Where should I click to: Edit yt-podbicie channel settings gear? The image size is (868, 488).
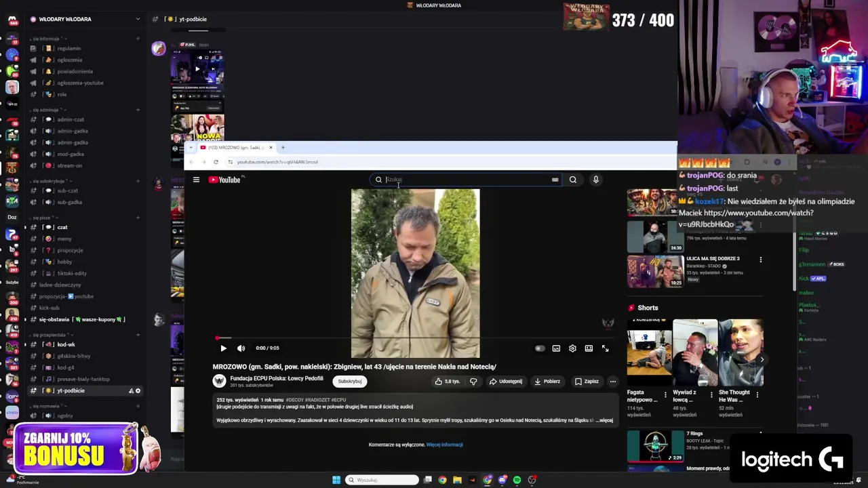(138, 391)
